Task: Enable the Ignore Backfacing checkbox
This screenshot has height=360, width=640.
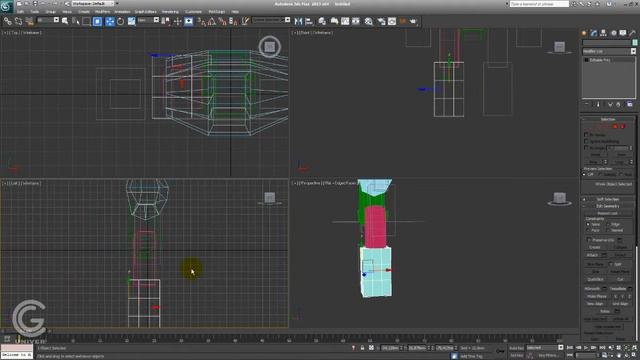Action: 586,141
